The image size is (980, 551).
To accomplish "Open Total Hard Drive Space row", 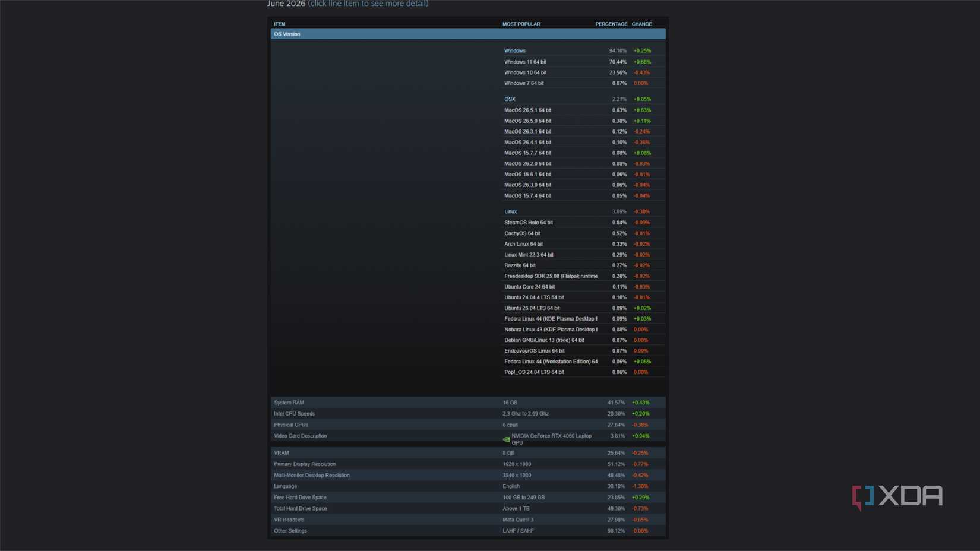I will tap(468, 509).
